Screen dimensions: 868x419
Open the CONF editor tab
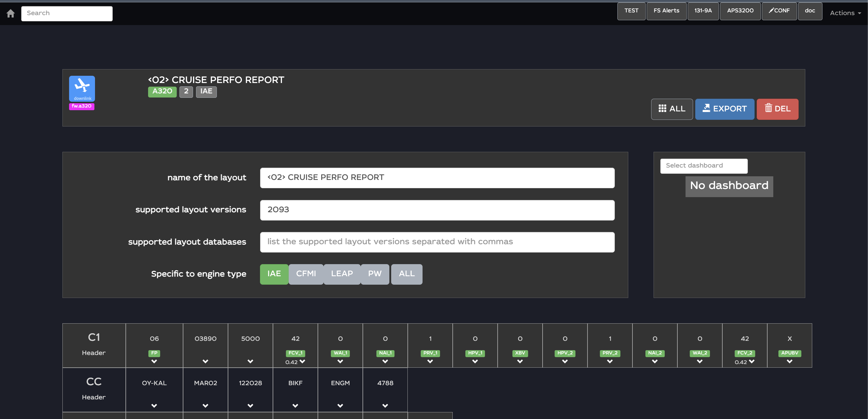(779, 11)
